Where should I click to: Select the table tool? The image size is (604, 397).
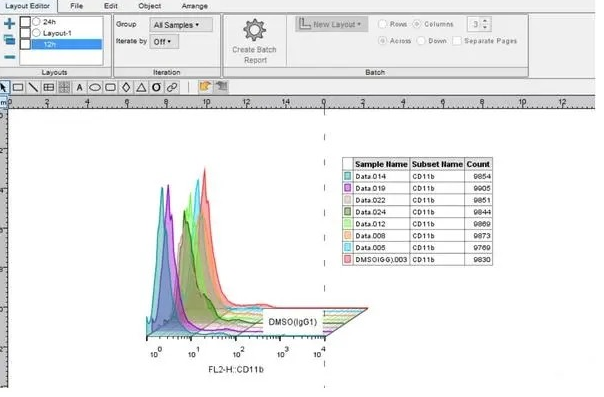[x=49, y=88]
